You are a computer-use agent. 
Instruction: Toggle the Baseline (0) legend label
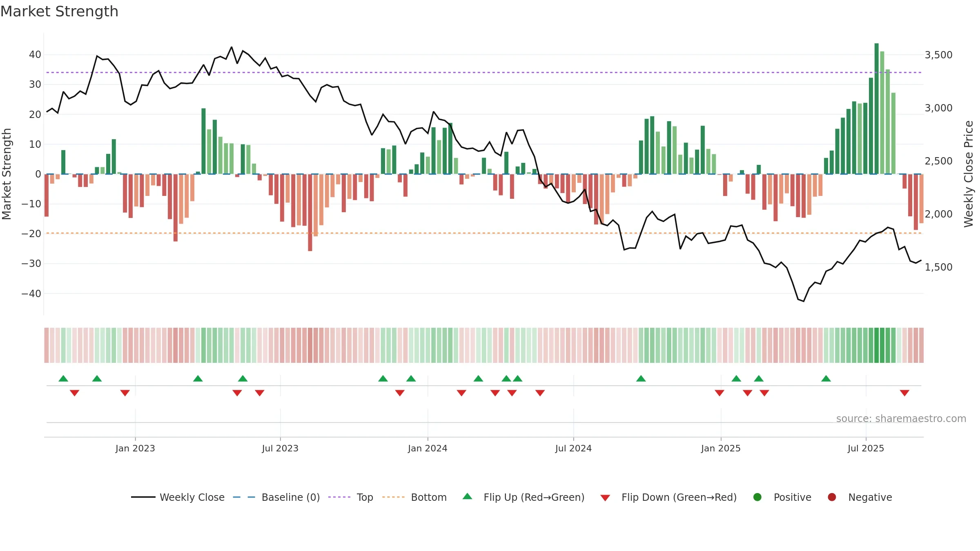(291, 497)
